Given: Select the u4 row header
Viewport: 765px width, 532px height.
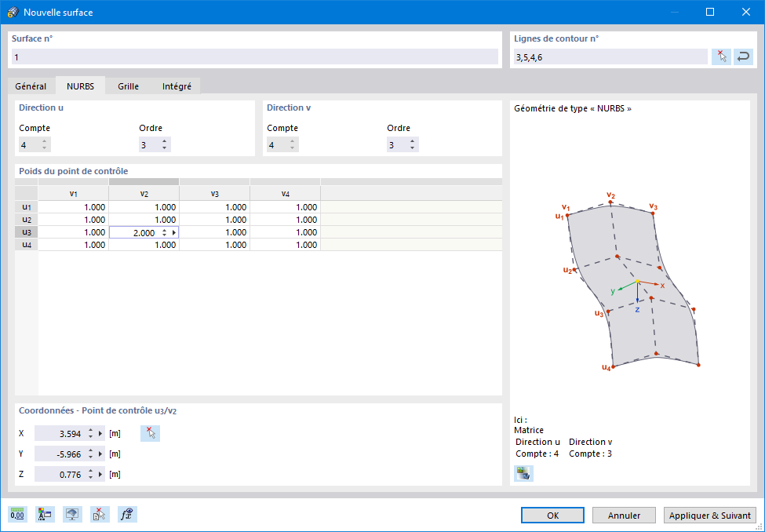Looking at the screenshot, I should point(27,245).
